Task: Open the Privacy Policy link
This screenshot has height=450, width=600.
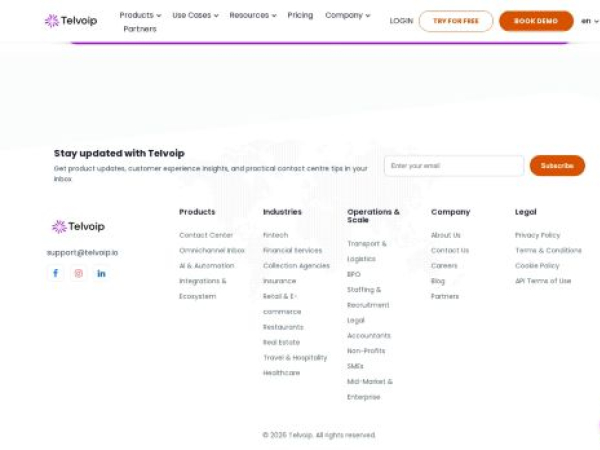Action: coord(537,235)
